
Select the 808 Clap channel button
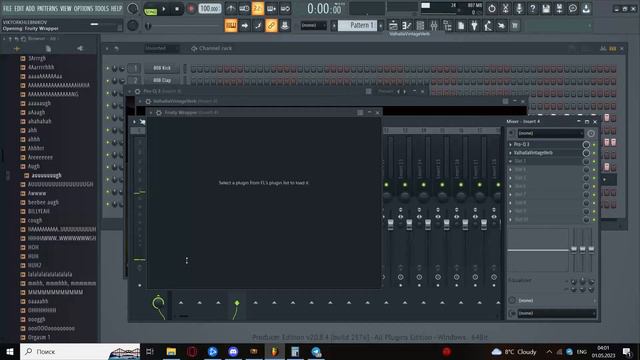point(162,80)
